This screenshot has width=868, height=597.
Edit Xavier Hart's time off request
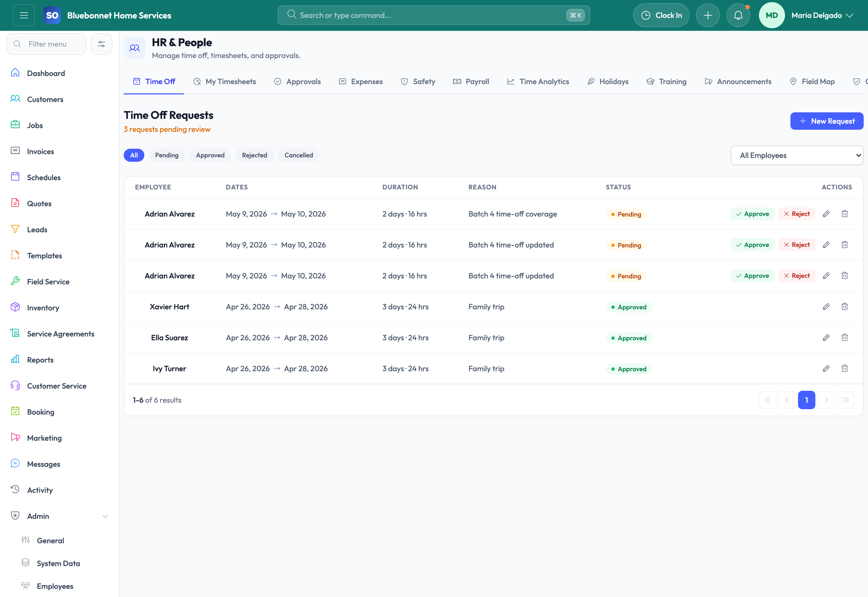826,307
